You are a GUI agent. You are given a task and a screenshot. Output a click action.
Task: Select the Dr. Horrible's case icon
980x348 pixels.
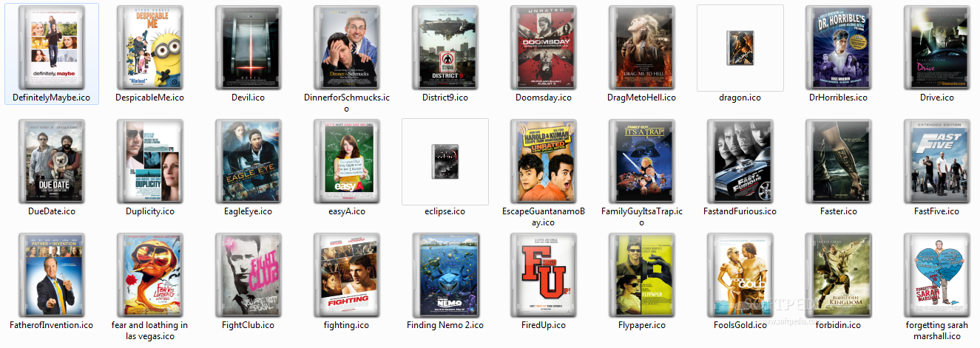839,47
